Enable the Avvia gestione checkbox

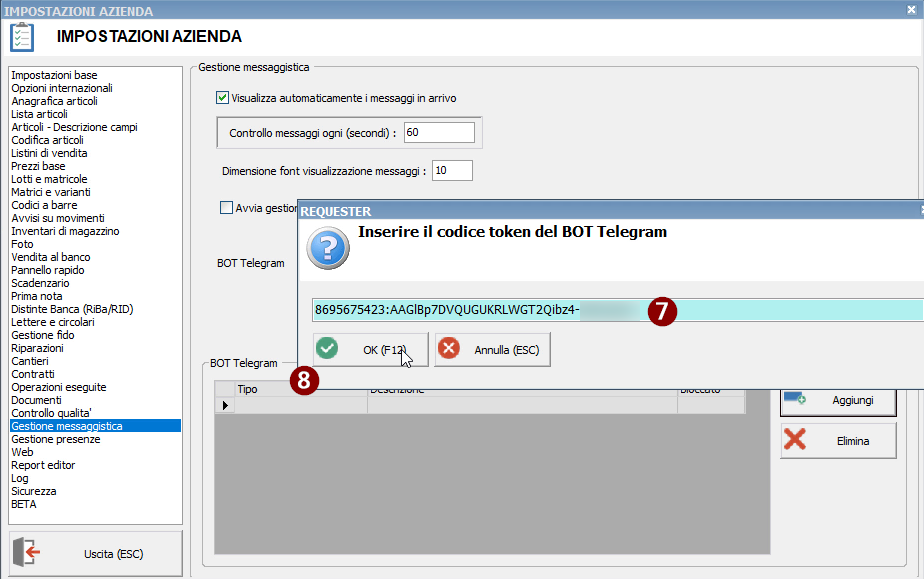[226, 208]
